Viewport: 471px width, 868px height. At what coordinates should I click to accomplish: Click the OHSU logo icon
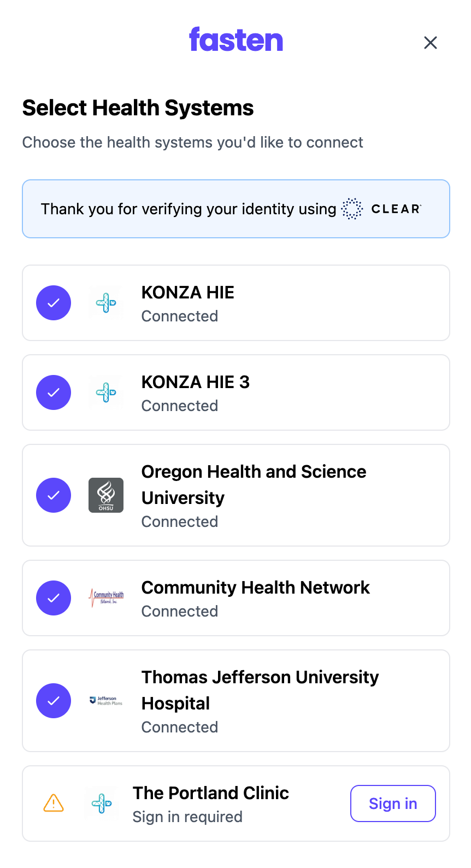106,495
